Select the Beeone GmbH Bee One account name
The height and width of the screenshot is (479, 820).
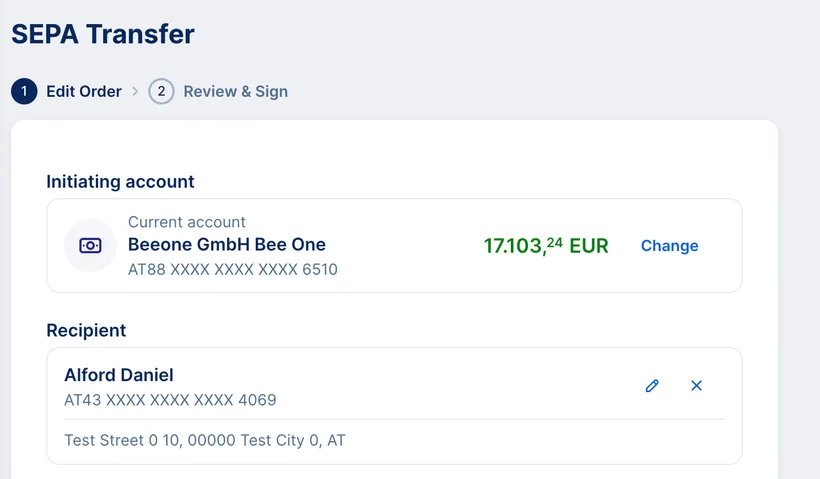coord(227,244)
